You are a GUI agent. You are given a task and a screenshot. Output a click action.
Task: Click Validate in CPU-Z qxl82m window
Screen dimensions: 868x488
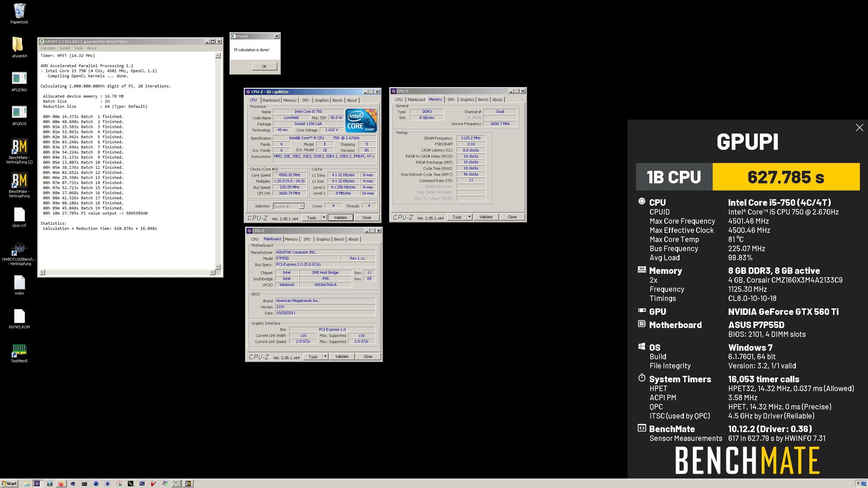(340, 218)
